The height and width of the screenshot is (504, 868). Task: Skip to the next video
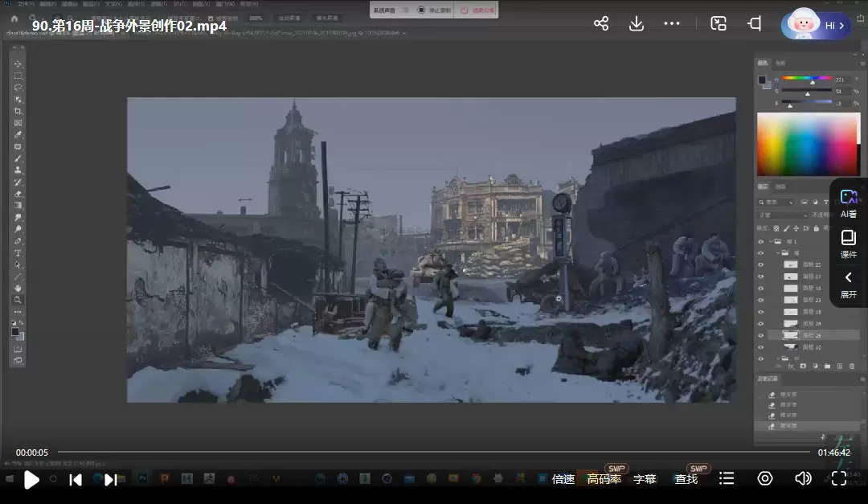point(111,480)
